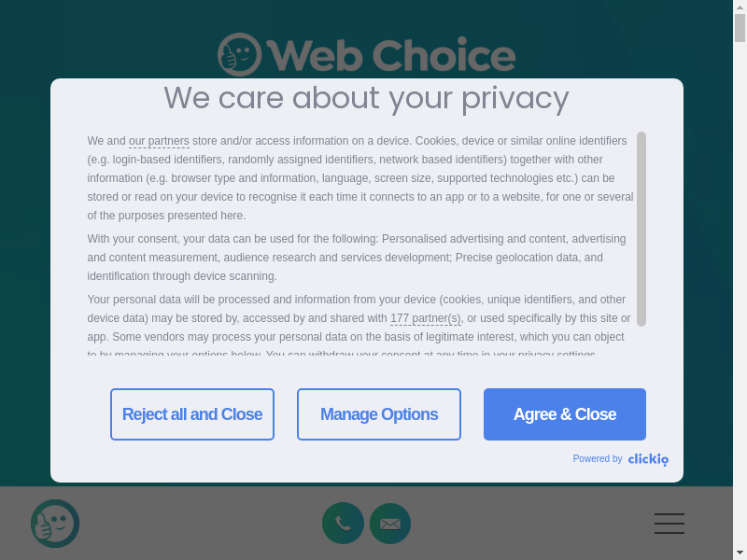
Task: Click the Web Choice wordmark text
Action: (390, 56)
